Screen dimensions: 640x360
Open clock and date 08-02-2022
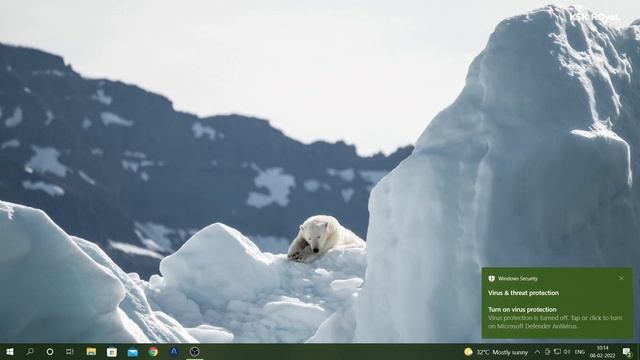click(602, 352)
